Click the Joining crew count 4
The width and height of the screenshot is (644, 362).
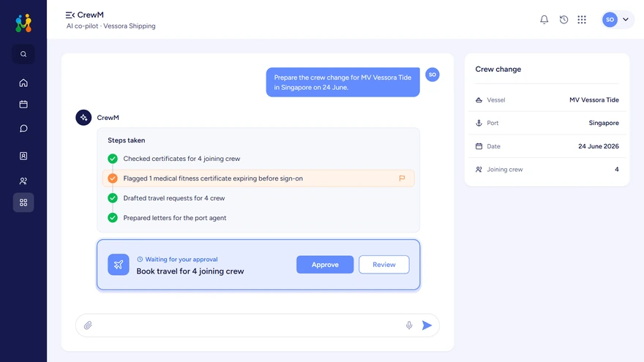click(616, 169)
